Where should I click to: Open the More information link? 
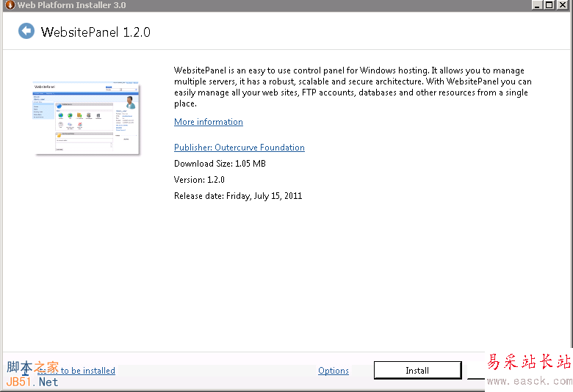click(209, 122)
